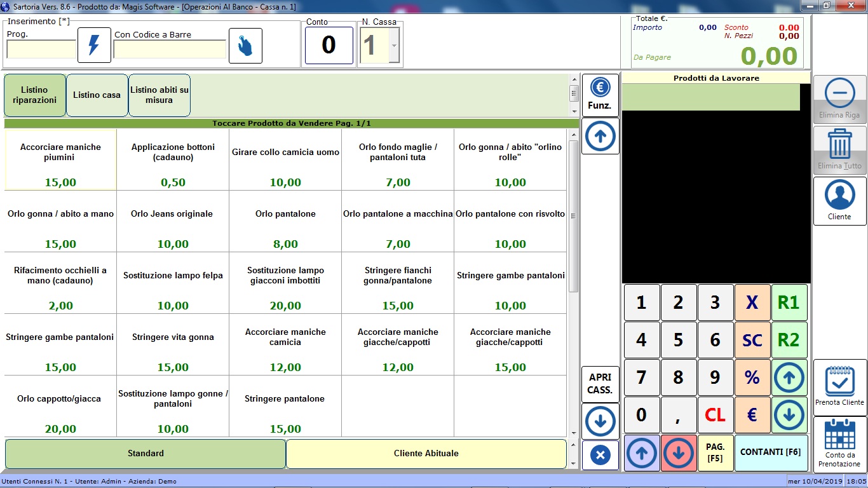Select Listino abiti su misura tab
Viewport: 868px width, 488px height.
pyautogui.click(x=159, y=95)
